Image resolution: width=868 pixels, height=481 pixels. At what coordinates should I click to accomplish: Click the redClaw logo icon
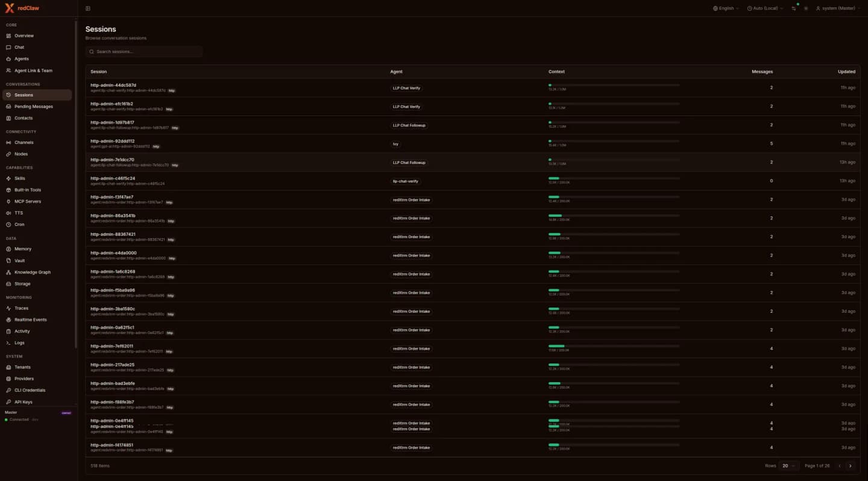tap(9, 8)
